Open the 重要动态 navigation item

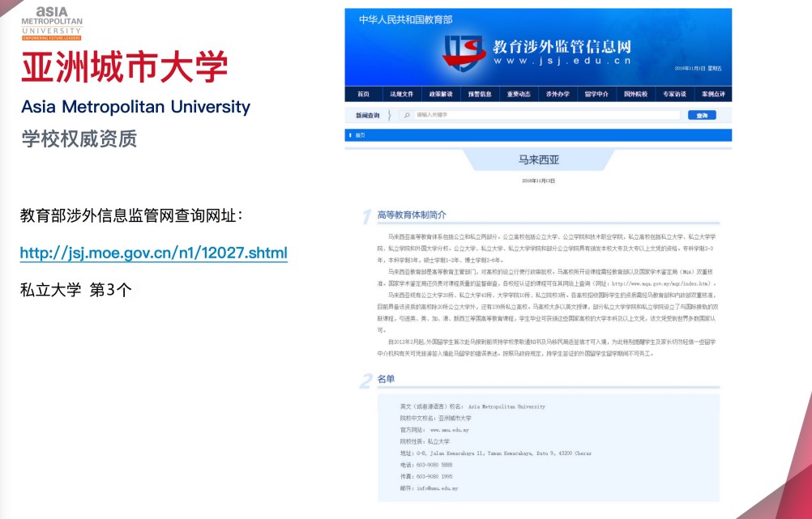click(519, 94)
